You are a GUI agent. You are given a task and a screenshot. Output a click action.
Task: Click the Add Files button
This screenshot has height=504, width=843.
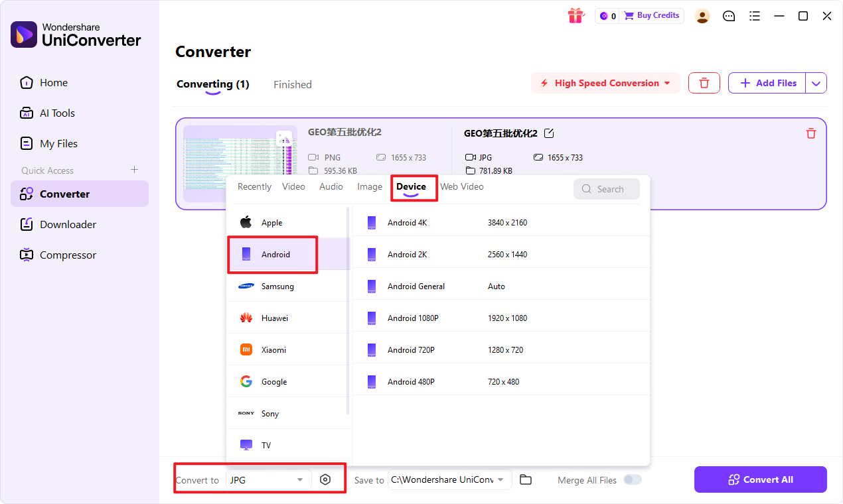767,83
